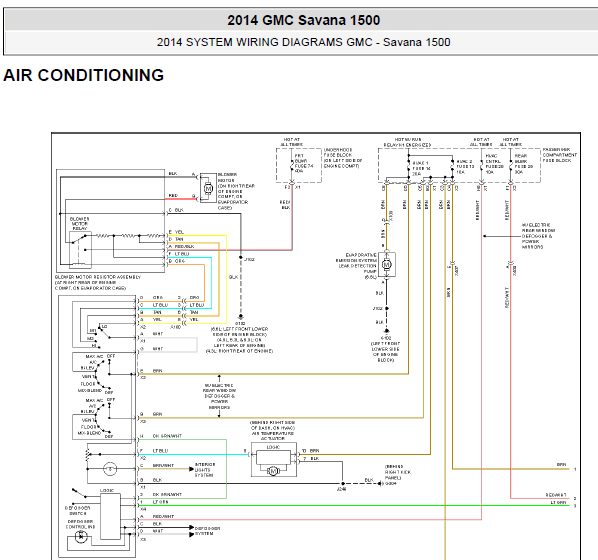Click the 'INTERIOR LIGHTS SYSTEM' label
Viewport: 598px width, 560px height.
coord(205,470)
